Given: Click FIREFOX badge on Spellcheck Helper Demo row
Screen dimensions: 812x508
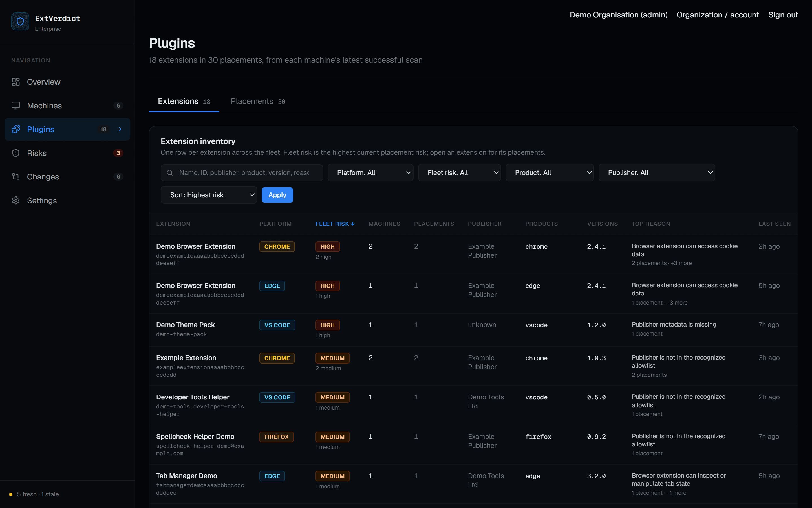Looking at the screenshot, I should (276, 437).
